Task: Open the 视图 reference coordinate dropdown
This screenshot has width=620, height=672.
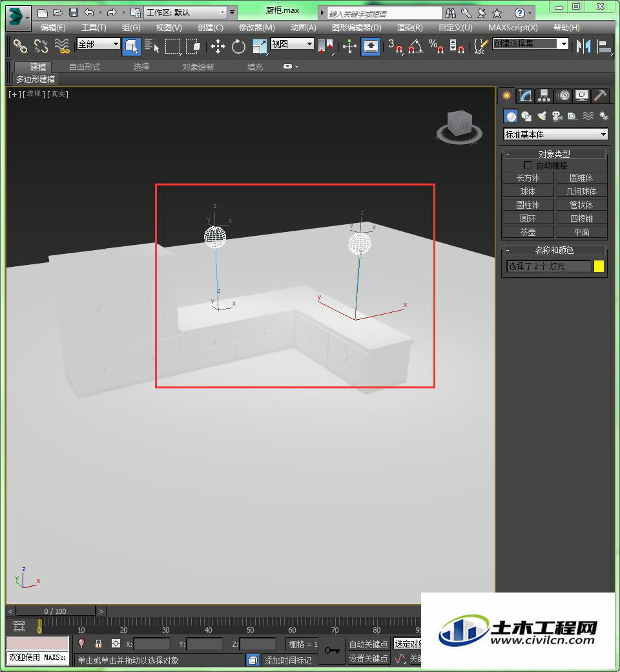Action: tap(293, 44)
